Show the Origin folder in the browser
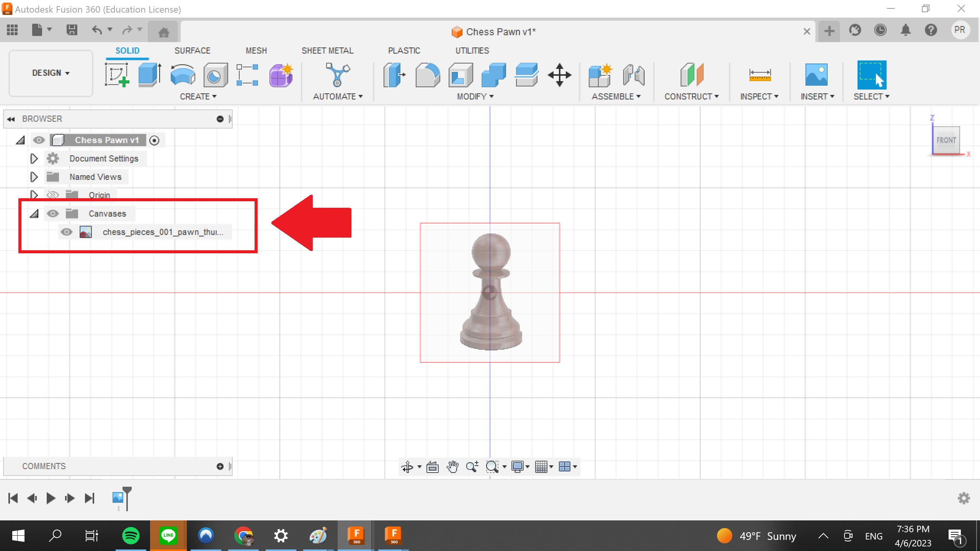 (53, 195)
